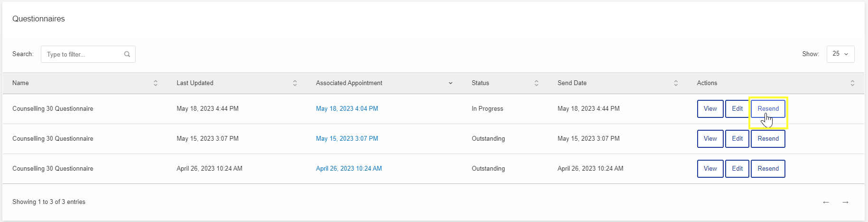The image size is (868, 222).
Task: Sort by Last Updated column arrows
Action: [295, 83]
